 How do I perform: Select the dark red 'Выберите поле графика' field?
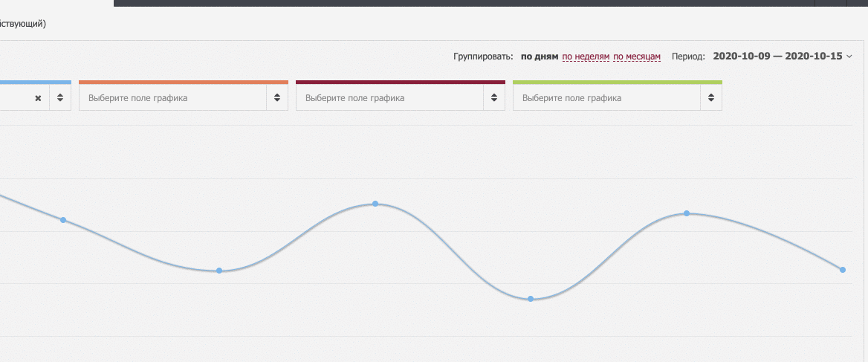[x=389, y=98]
